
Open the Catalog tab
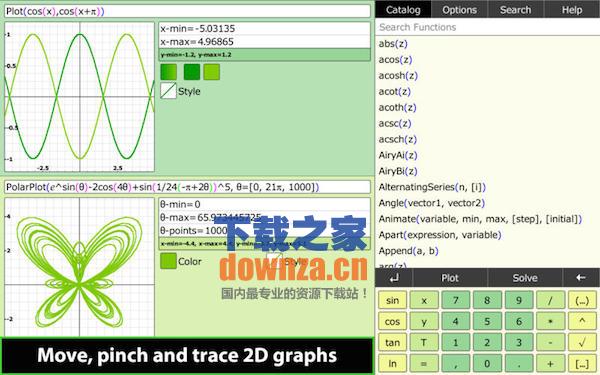pyautogui.click(x=403, y=10)
